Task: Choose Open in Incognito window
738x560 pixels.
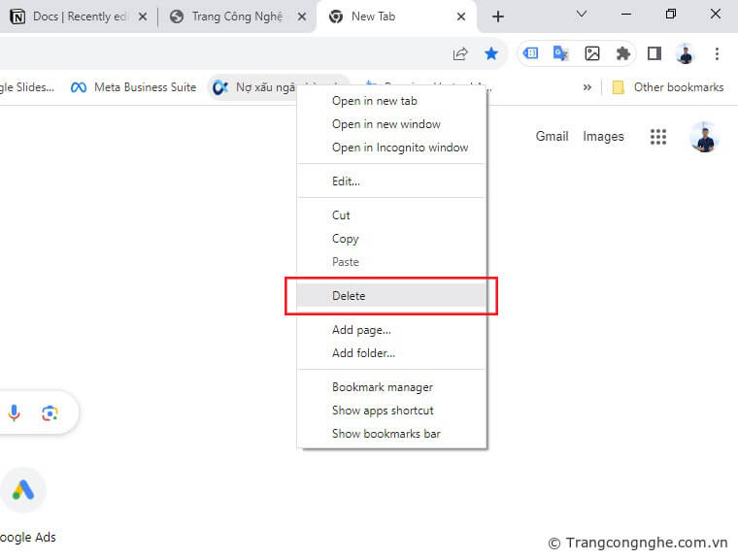Action: pyautogui.click(x=399, y=148)
